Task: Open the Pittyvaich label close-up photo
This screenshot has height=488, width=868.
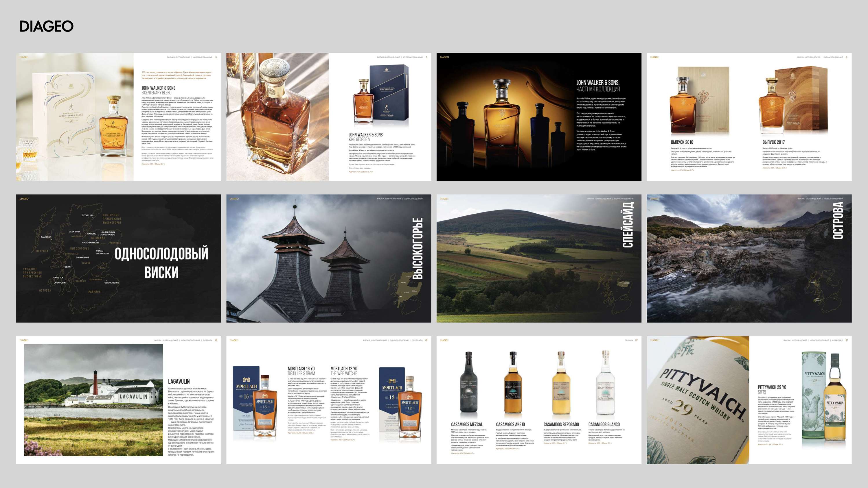Action: click(698, 400)
